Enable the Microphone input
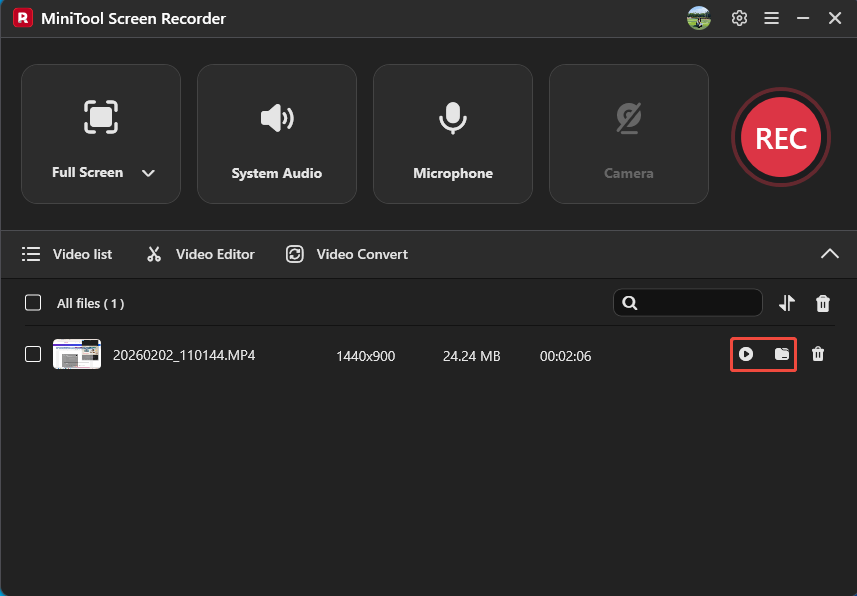 point(452,133)
